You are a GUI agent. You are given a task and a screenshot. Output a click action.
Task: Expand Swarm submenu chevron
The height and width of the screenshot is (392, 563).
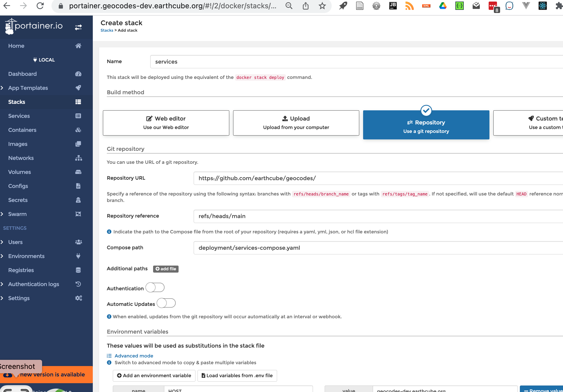pos(2,214)
